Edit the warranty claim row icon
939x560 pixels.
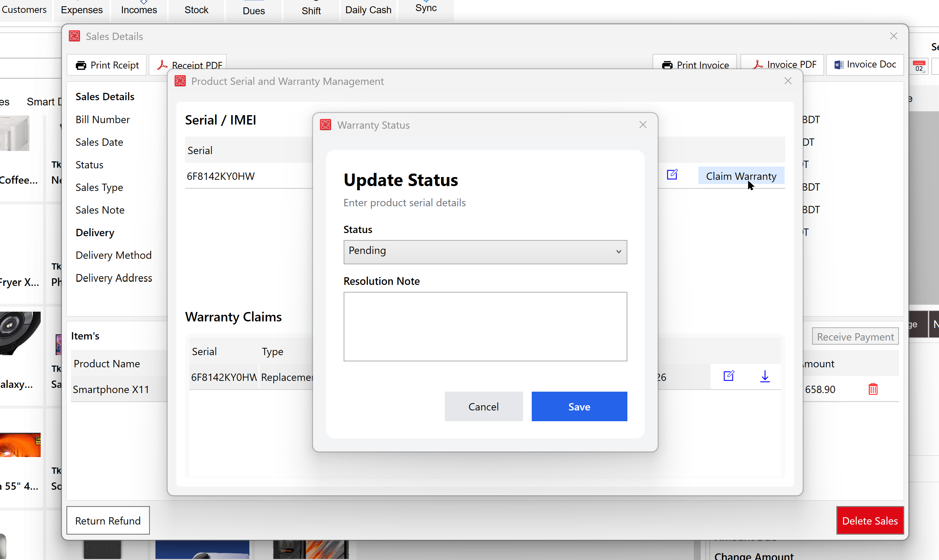coord(729,376)
